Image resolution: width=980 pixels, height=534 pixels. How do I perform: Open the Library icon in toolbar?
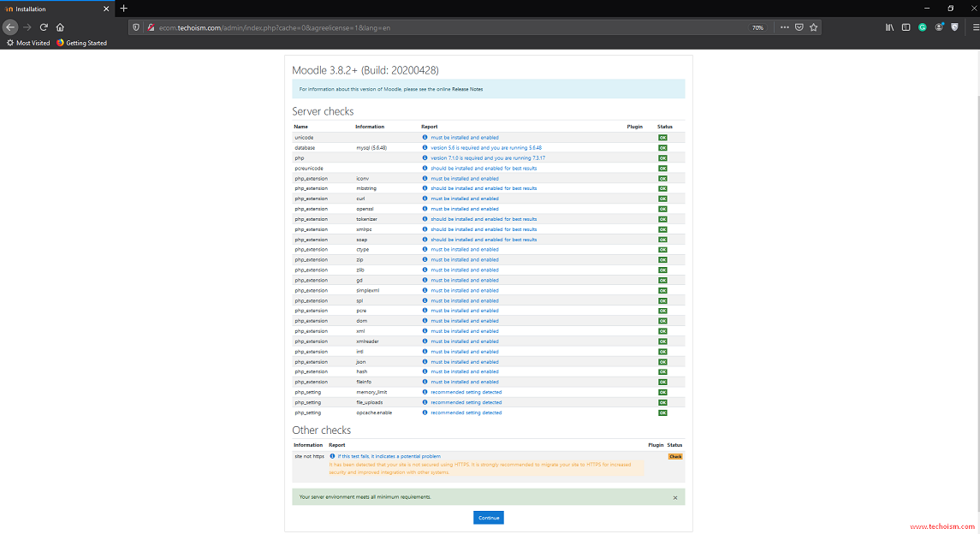click(x=889, y=27)
